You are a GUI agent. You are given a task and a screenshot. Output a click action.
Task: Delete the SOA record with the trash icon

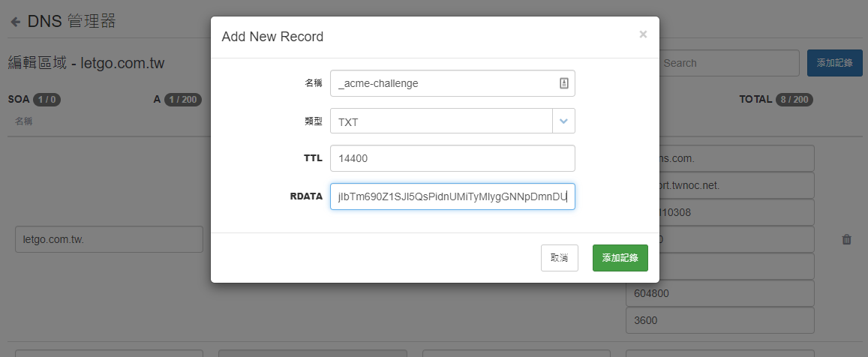pyautogui.click(x=846, y=239)
